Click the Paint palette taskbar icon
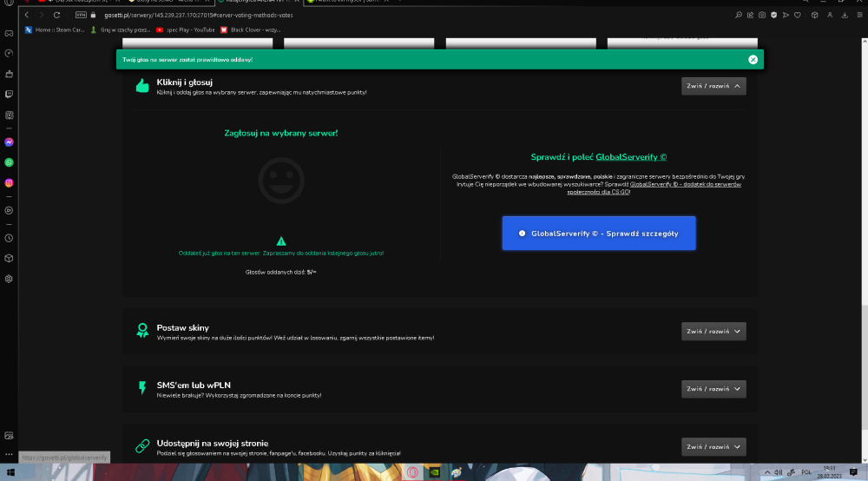The width and height of the screenshot is (868, 481). pyautogui.click(x=457, y=472)
